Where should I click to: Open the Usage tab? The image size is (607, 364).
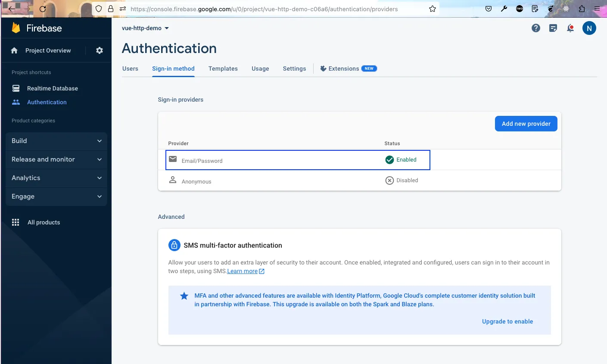click(260, 68)
